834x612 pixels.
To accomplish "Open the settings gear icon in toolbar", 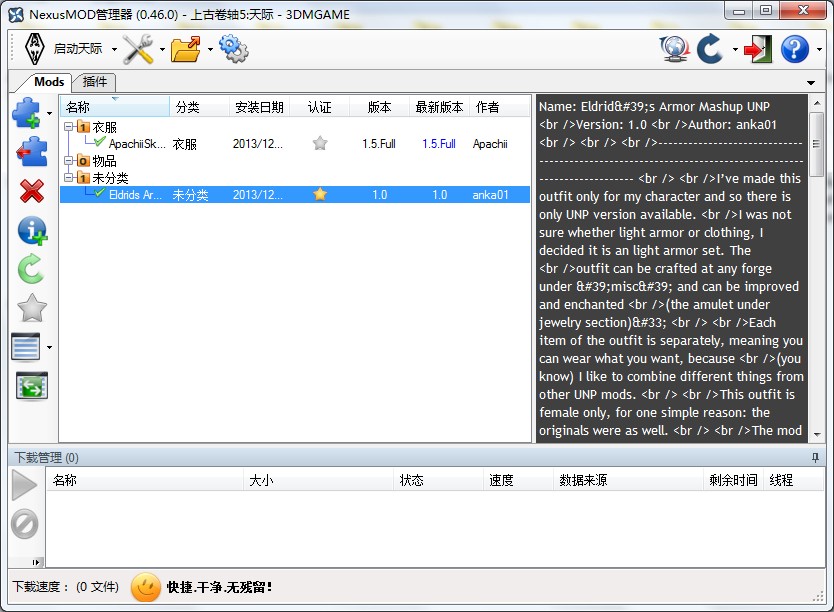I will click(x=232, y=48).
